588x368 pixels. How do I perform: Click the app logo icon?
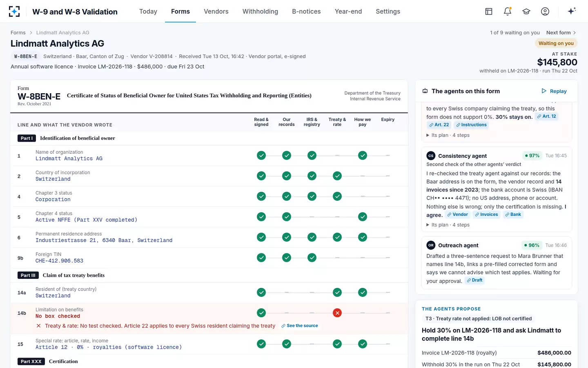pyautogui.click(x=14, y=11)
